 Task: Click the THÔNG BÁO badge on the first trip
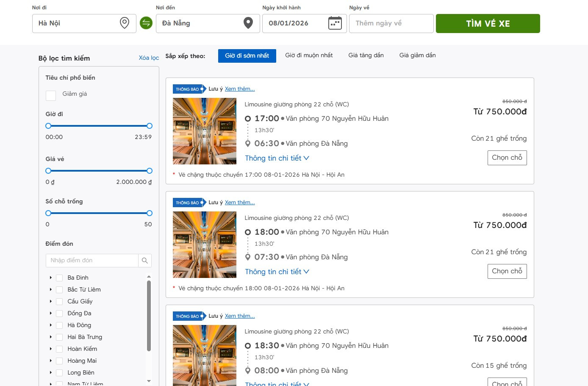point(188,89)
